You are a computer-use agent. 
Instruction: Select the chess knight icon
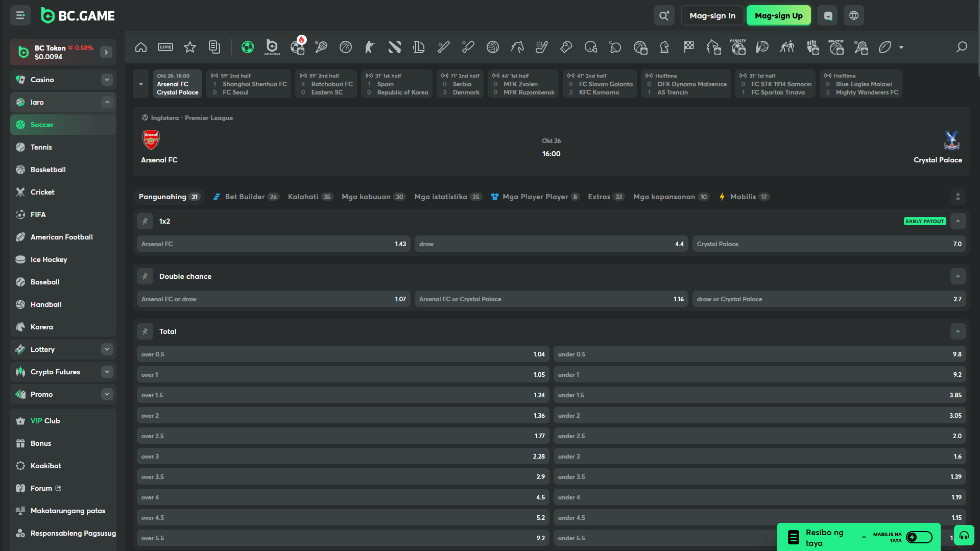664,47
